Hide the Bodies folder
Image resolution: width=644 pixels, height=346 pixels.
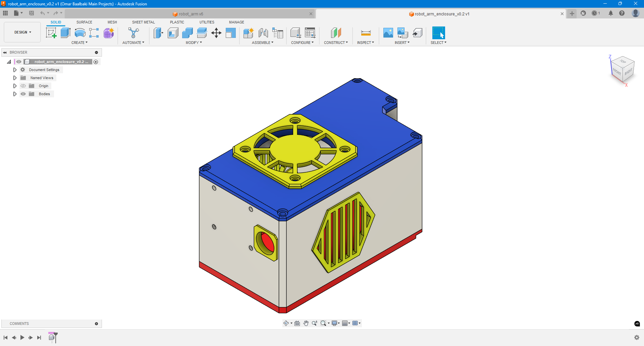pyautogui.click(x=23, y=94)
